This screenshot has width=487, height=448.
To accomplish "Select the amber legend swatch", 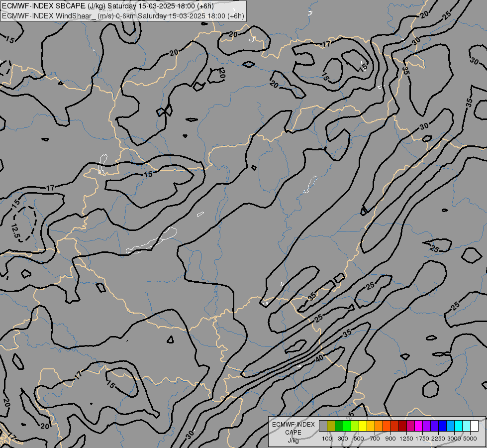I will [x=371, y=426].
